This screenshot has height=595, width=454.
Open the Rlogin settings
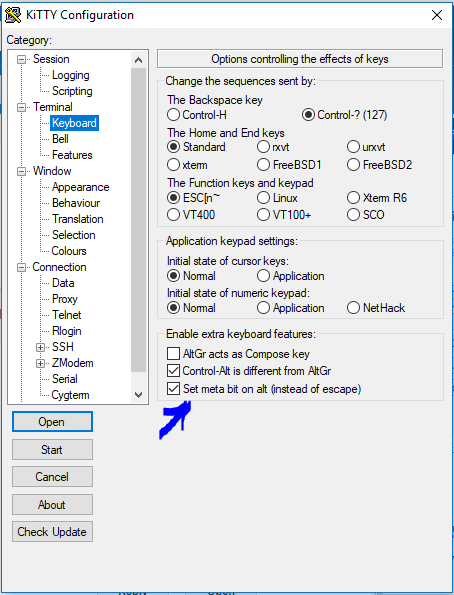pyautogui.click(x=67, y=331)
